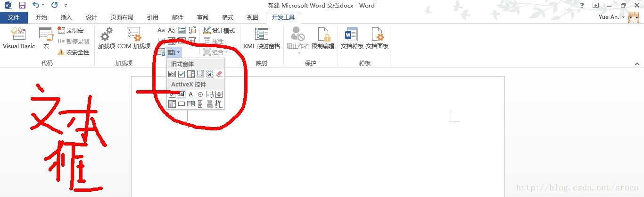
Task: Start 录制宏 macro recording
Action: tap(70, 30)
